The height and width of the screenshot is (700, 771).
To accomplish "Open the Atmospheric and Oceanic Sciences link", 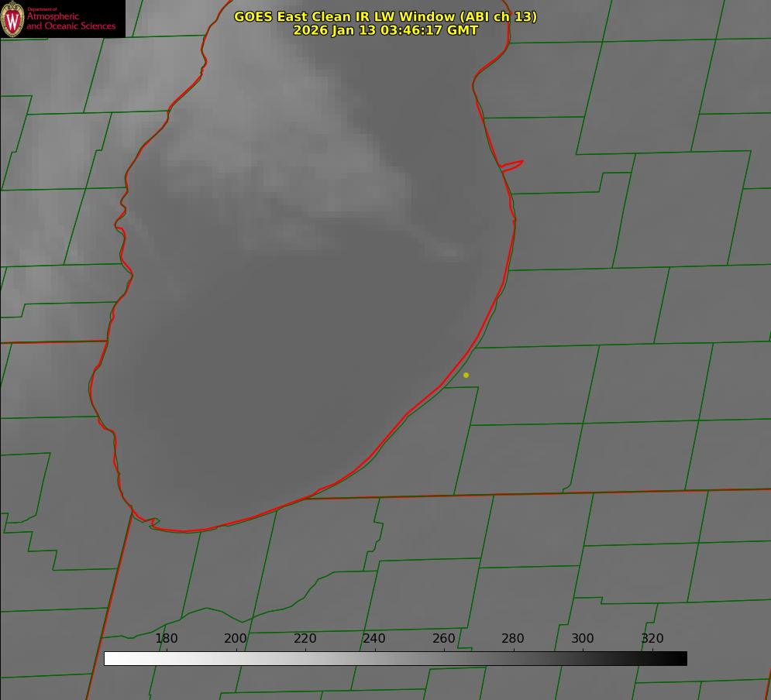I will (x=71, y=21).
